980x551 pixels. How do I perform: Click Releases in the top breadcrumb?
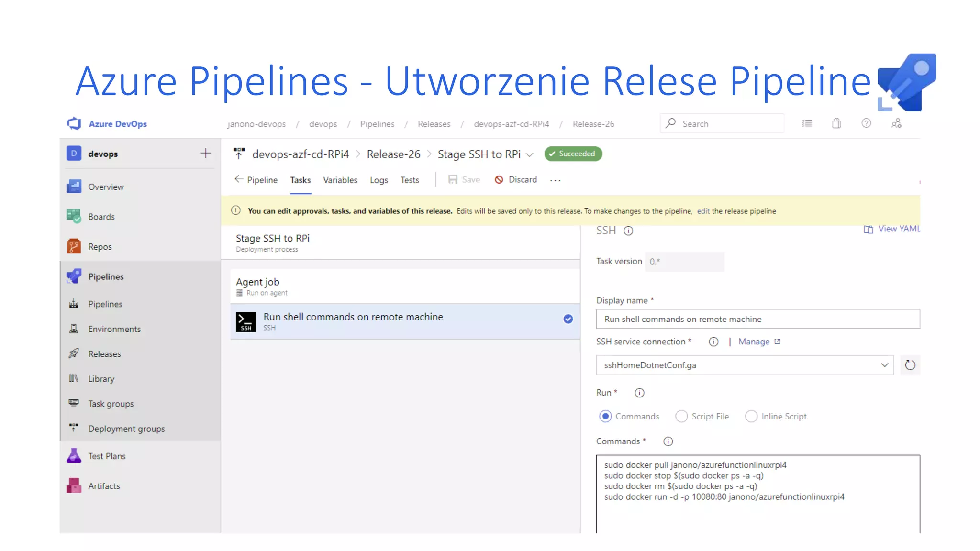pos(434,124)
